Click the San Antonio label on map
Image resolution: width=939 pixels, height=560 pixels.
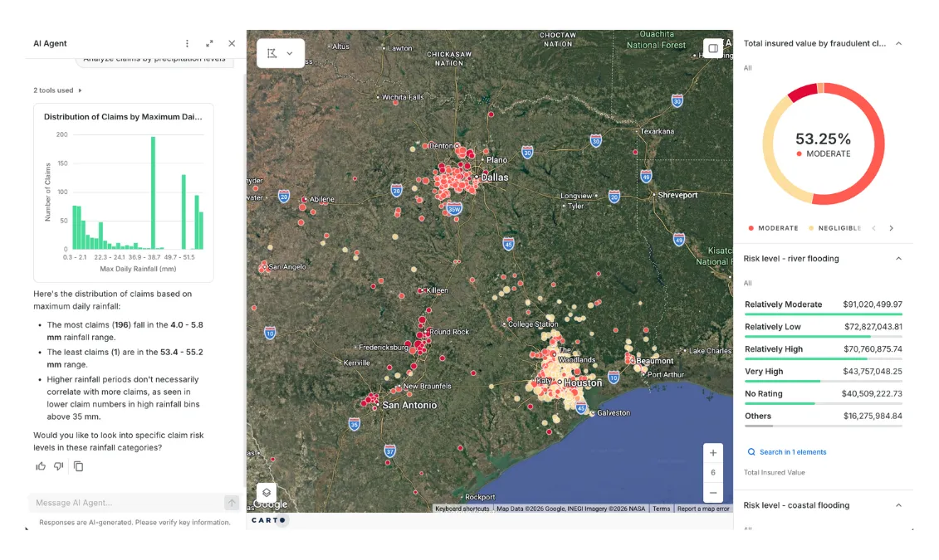(x=409, y=405)
